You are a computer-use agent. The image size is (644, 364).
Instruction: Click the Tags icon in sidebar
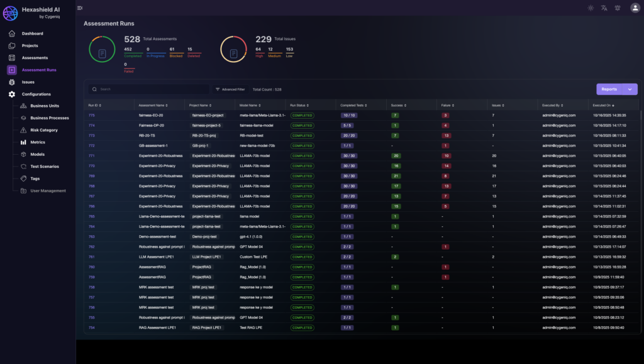(x=23, y=179)
